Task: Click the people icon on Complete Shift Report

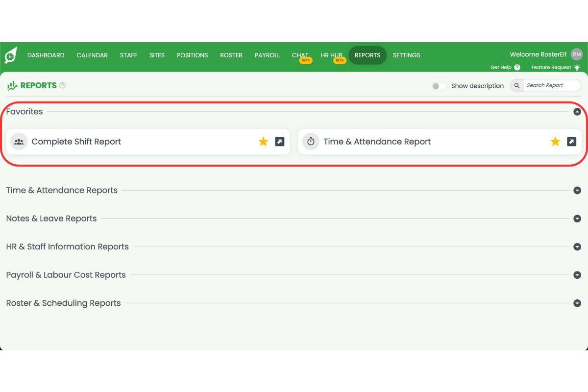Action: [x=19, y=141]
